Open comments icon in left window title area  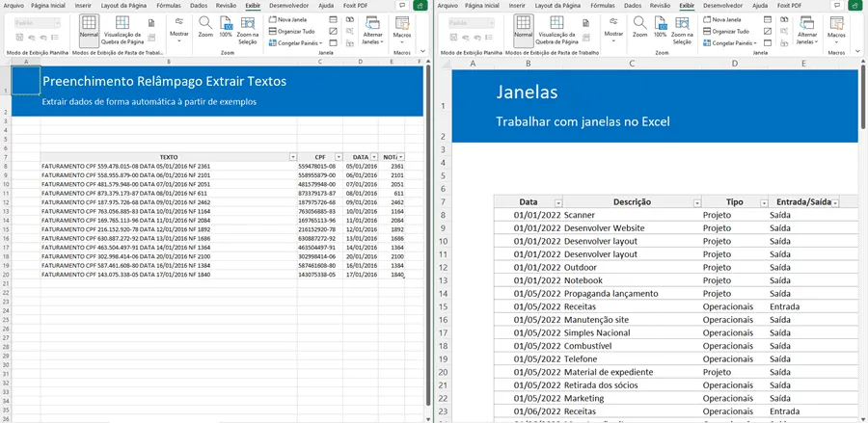[402, 5]
